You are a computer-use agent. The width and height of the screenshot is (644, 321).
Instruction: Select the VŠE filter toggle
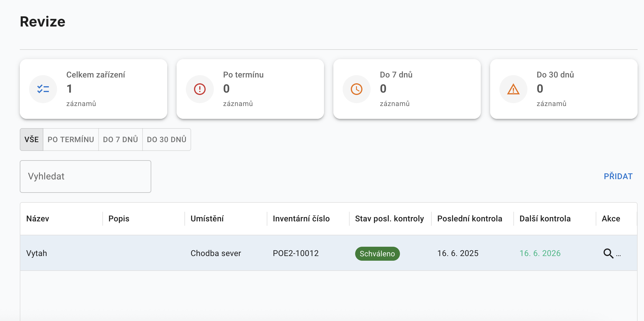tap(31, 140)
